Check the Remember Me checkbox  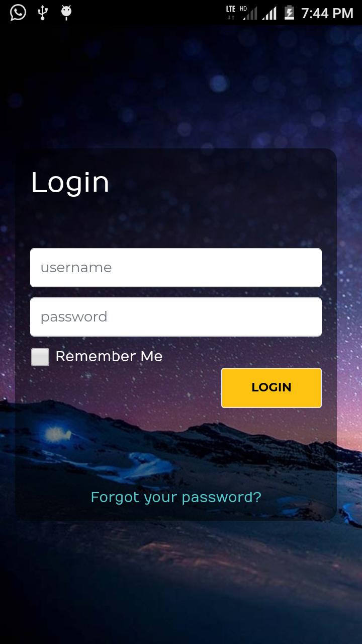(x=40, y=357)
